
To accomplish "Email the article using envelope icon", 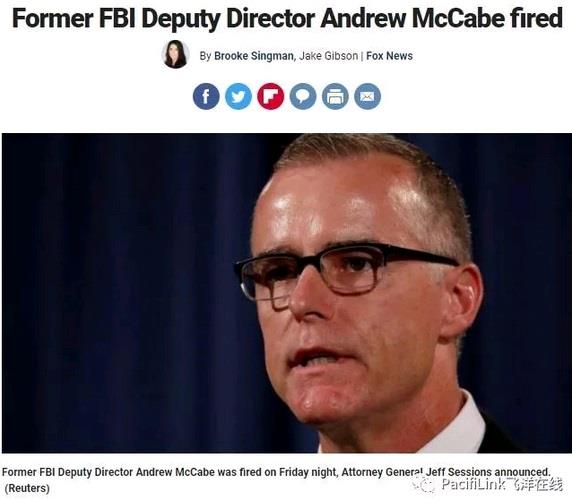I will click(x=367, y=96).
